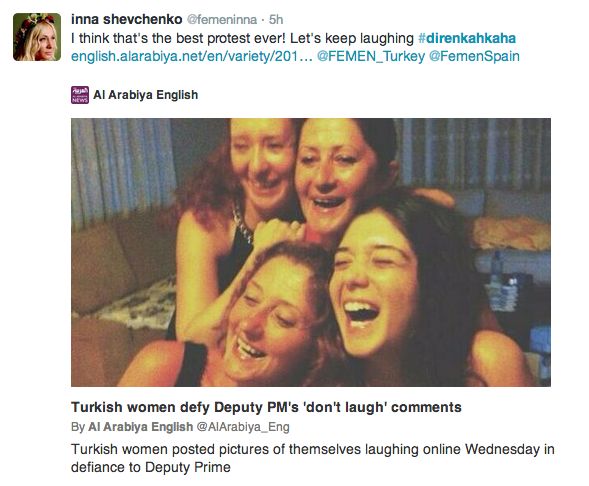
Task: Visit the @FEMEN_Turkey mention
Action: [x=371, y=57]
